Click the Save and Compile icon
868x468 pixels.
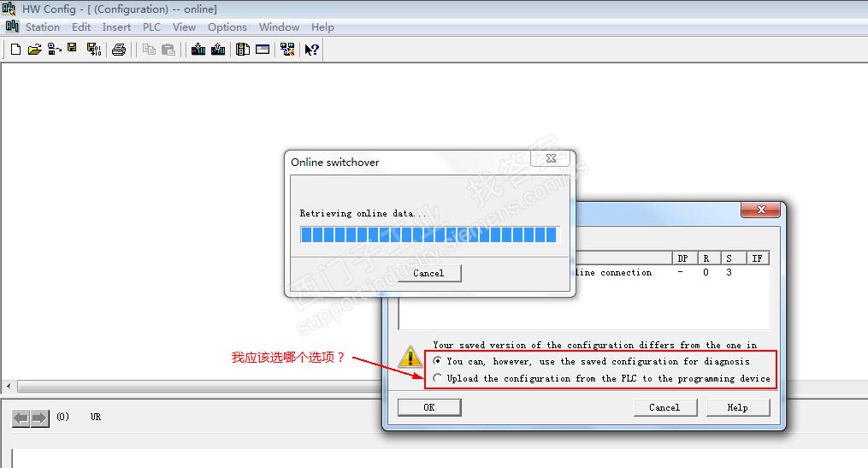(x=93, y=50)
